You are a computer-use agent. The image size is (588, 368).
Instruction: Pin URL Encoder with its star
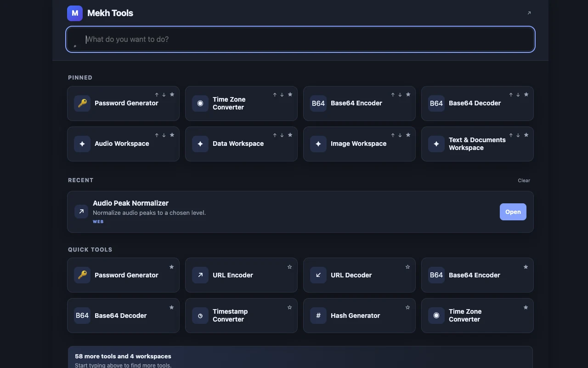tap(290, 267)
